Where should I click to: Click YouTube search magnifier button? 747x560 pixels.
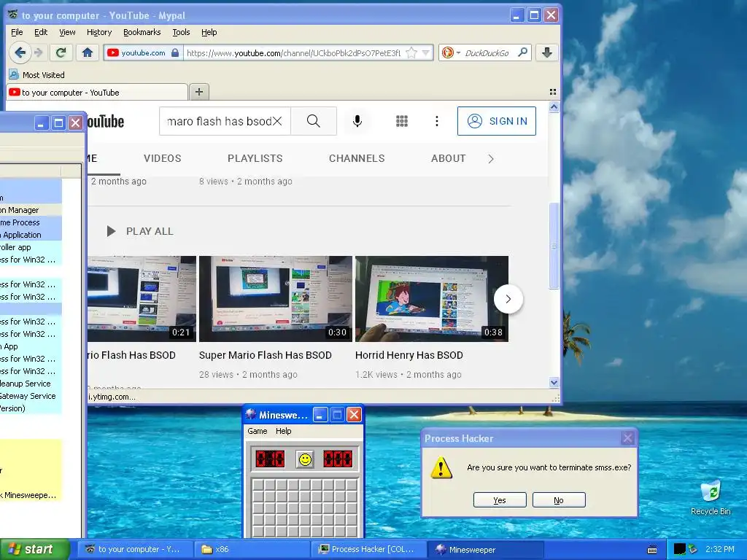click(x=314, y=121)
